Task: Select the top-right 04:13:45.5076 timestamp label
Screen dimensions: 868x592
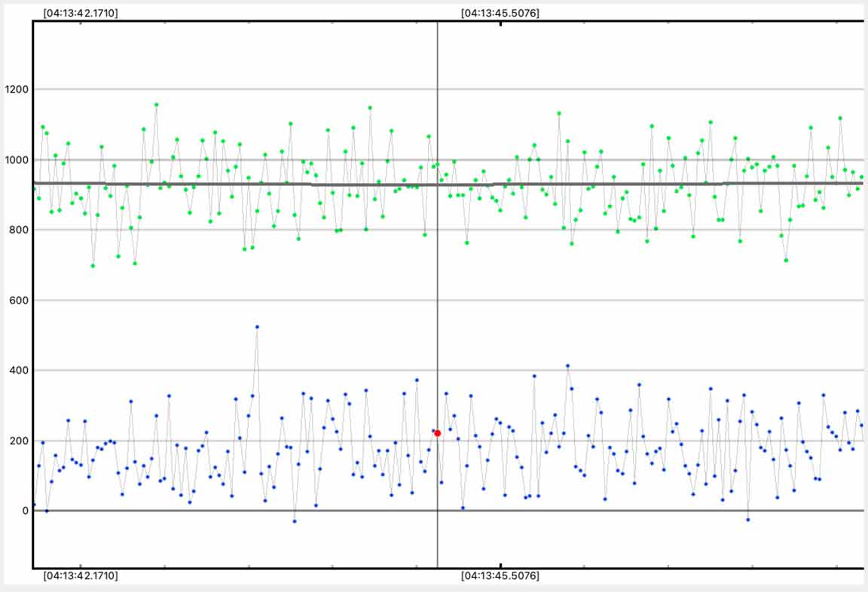Action: pos(500,13)
